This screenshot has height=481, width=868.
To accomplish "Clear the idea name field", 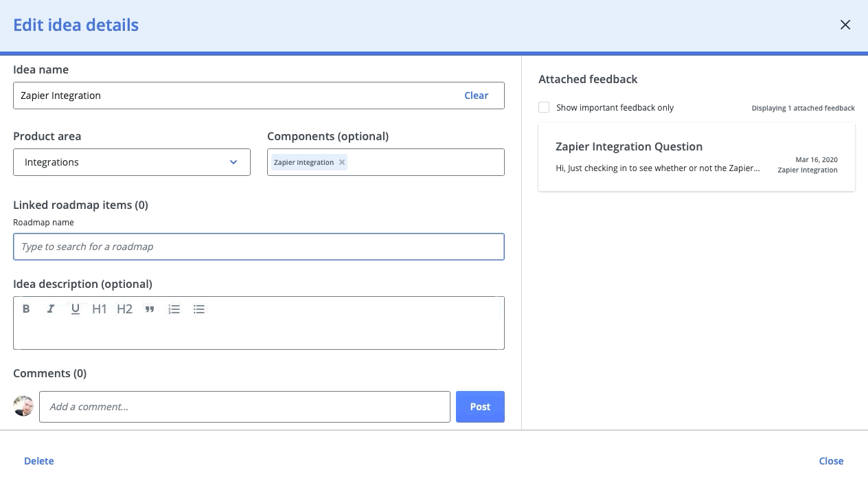I will click(x=476, y=96).
